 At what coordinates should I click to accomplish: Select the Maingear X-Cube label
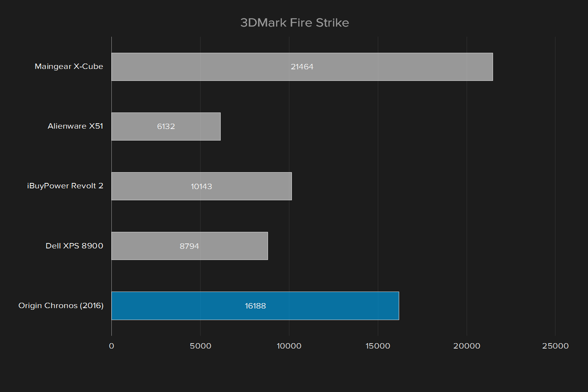point(69,66)
